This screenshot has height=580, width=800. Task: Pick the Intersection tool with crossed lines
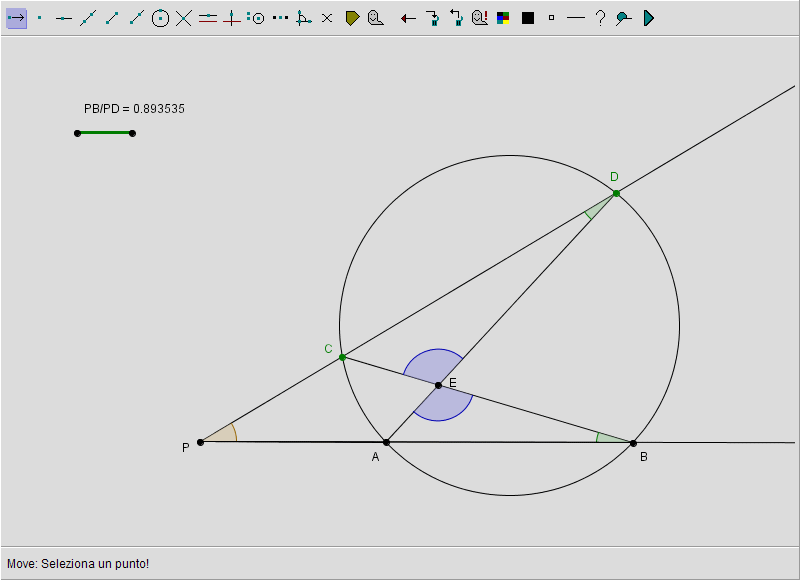(x=184, y=18)
